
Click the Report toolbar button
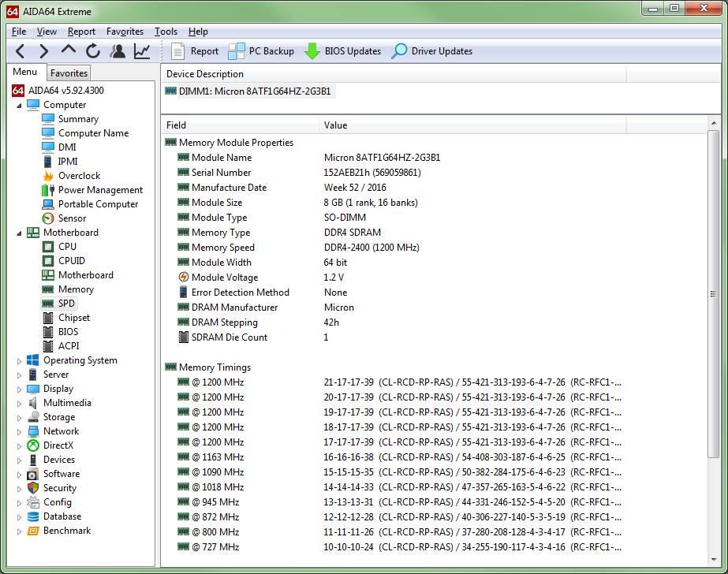pyautogui.click(x=195, y=51)
